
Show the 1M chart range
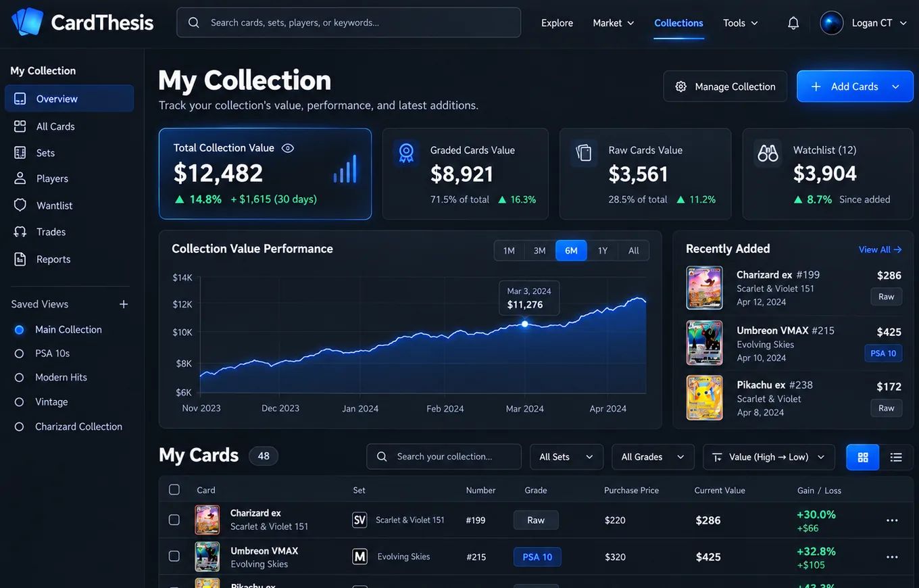click(509, 251)
